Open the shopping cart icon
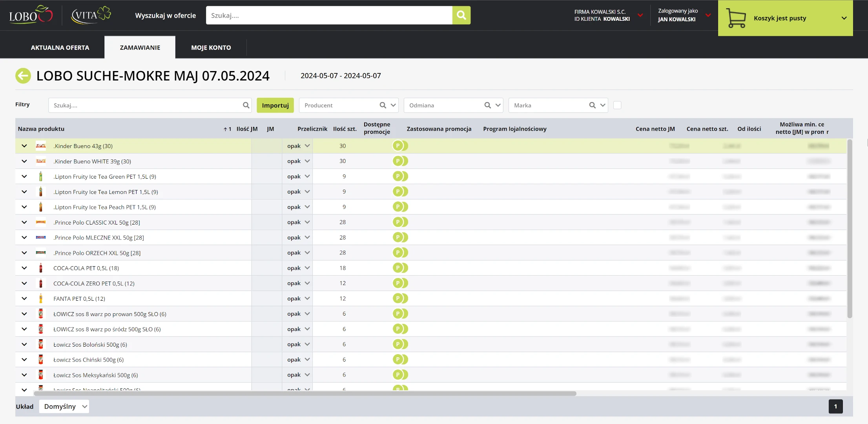Screen dimensions: 868x424 point(736,18)
